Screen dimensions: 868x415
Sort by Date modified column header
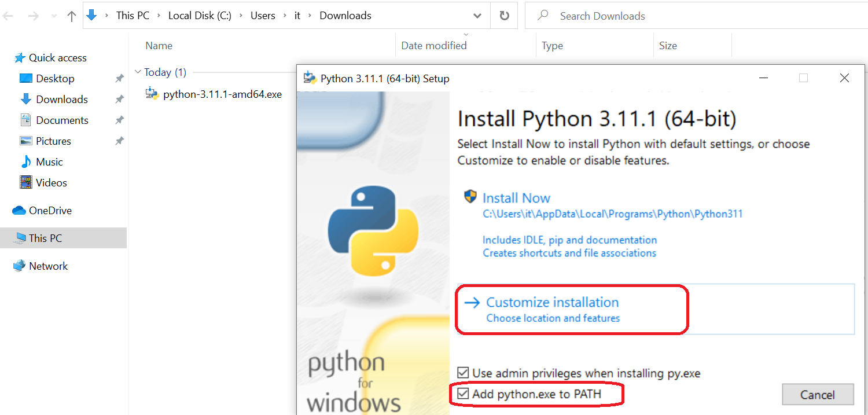coord(434,46)
